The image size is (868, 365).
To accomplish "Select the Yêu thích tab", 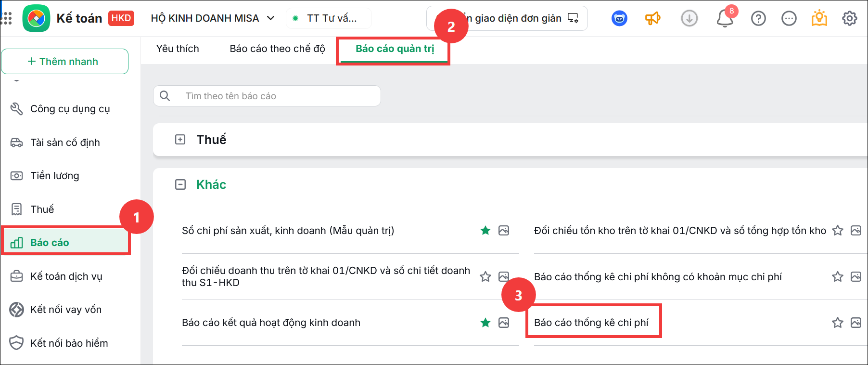I will click(178, 49).
